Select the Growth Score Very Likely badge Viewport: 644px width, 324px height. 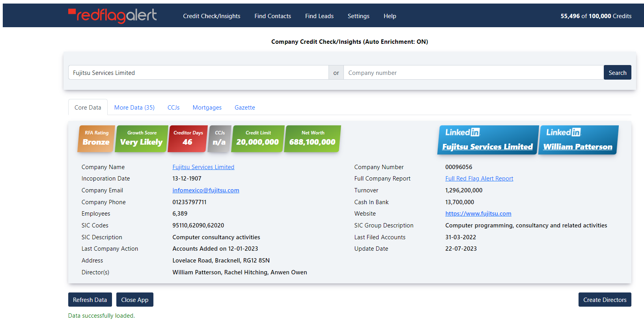click(141, 139)
